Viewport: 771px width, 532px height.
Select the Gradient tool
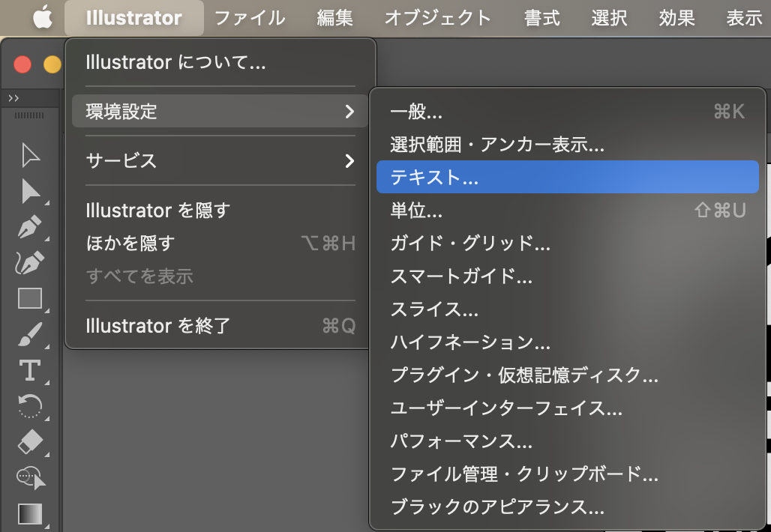click(x=30, y=514)
